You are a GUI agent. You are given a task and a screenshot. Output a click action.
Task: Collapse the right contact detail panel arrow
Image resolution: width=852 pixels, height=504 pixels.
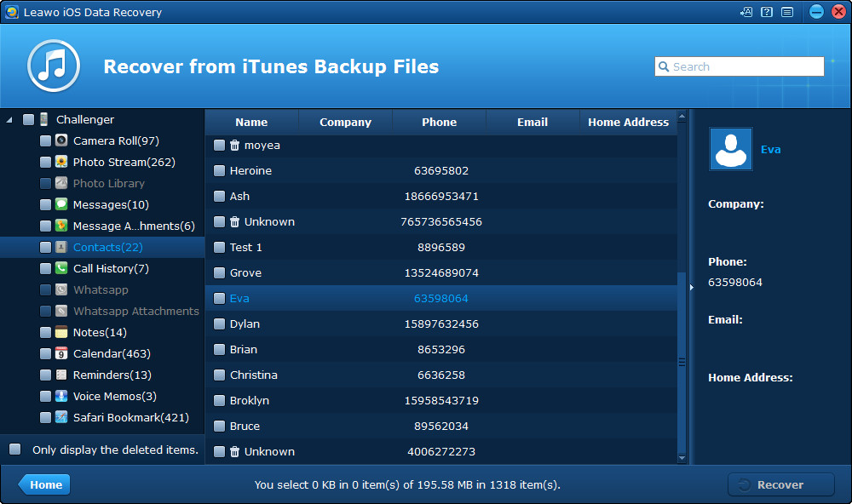[x=691, y=287]
